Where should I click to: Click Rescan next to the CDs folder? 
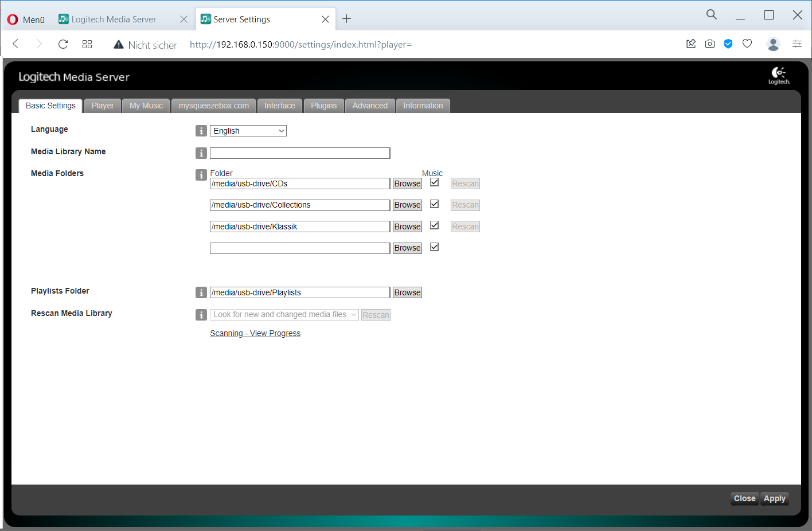pyautogui.click(x=465, y=183)
